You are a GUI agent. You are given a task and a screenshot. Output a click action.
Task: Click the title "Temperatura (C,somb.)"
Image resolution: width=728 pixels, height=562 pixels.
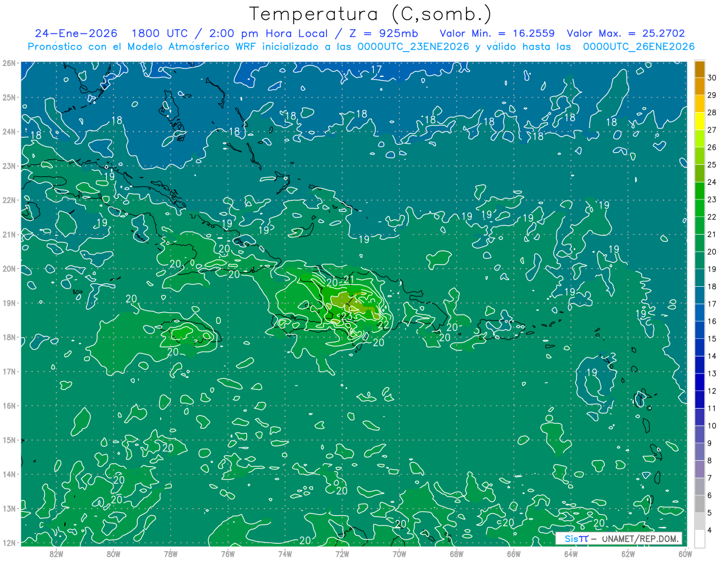pyautogui.click(x=371, y=14)
